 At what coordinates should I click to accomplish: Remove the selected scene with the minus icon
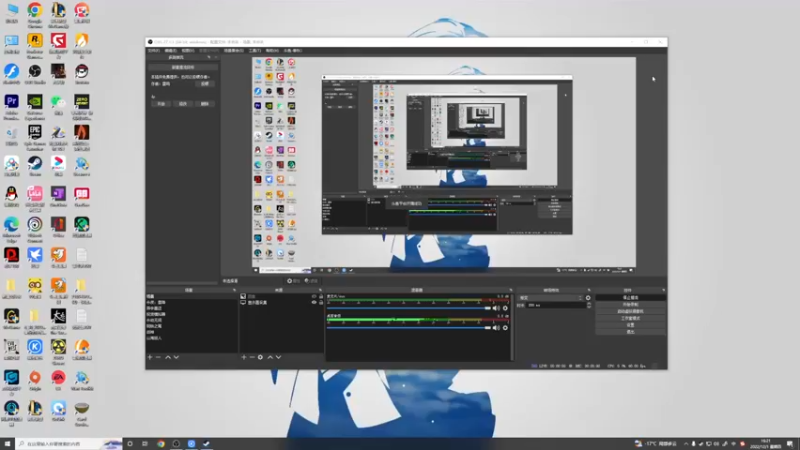(x=158, y=357)
